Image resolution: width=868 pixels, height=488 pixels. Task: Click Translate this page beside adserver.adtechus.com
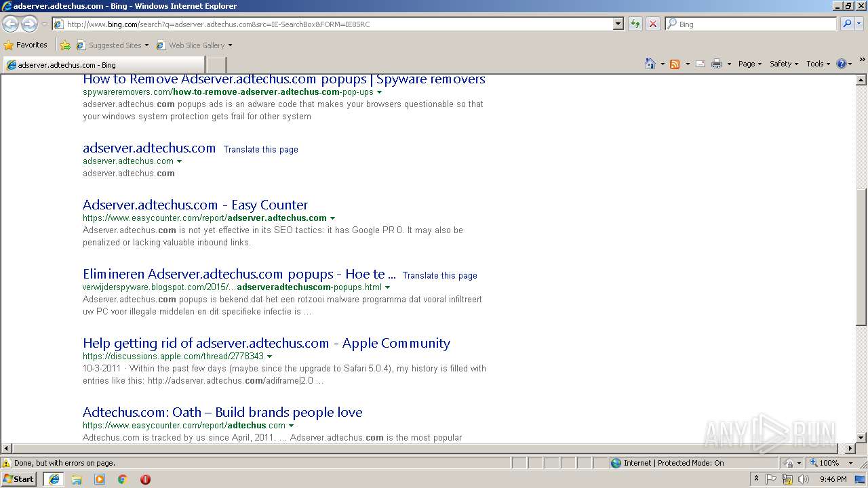point(261,149)
